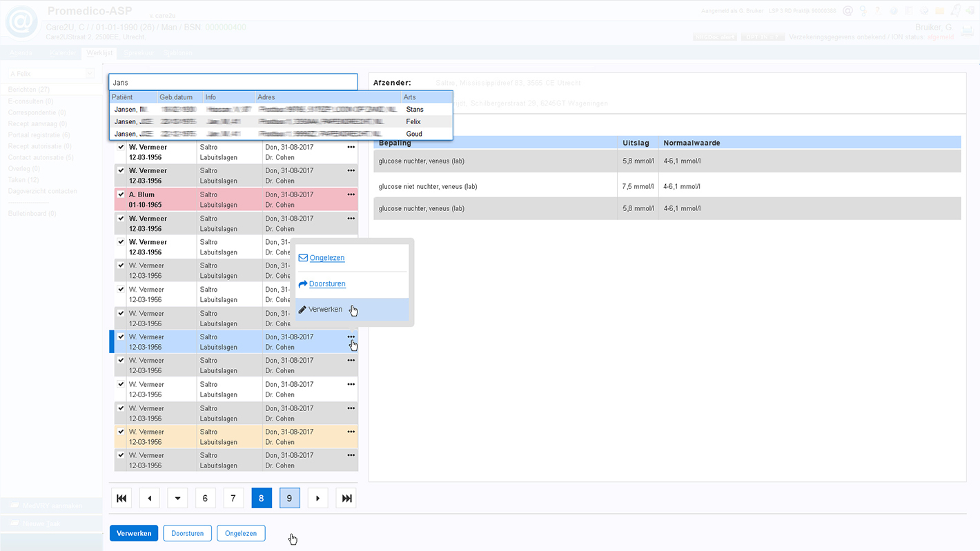Go to page 9 in pagination

click(289, 498)
